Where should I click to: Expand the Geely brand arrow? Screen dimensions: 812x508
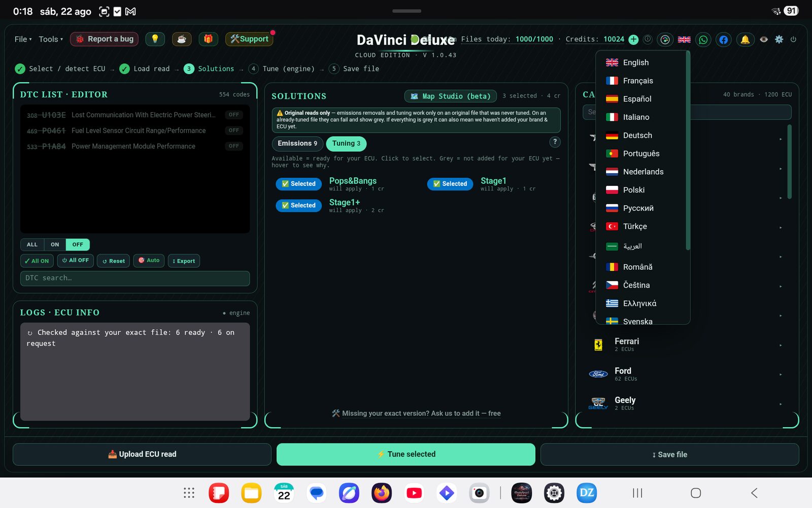[781, 404]
